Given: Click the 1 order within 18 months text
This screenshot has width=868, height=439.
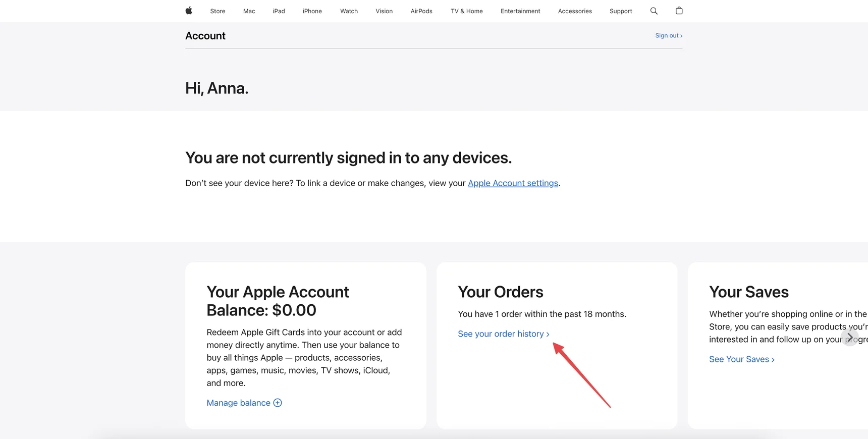Looking at the screenshot, I should coord(542,314).
